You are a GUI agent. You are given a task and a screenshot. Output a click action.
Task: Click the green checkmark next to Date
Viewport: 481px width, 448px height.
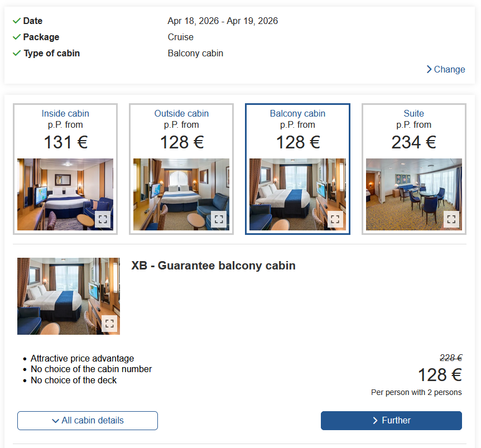(x=17, y=21)
